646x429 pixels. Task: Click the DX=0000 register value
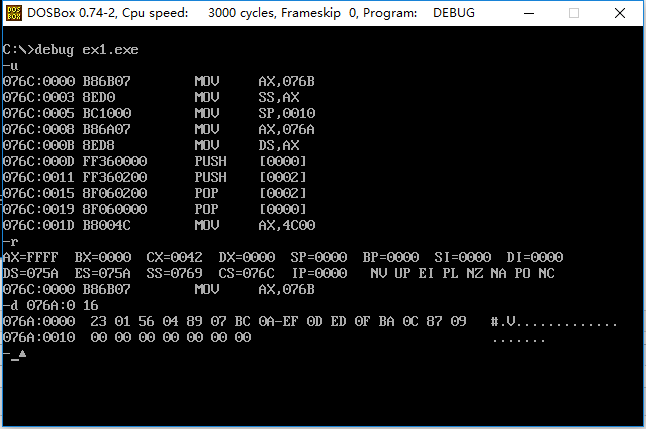point(247,258)
